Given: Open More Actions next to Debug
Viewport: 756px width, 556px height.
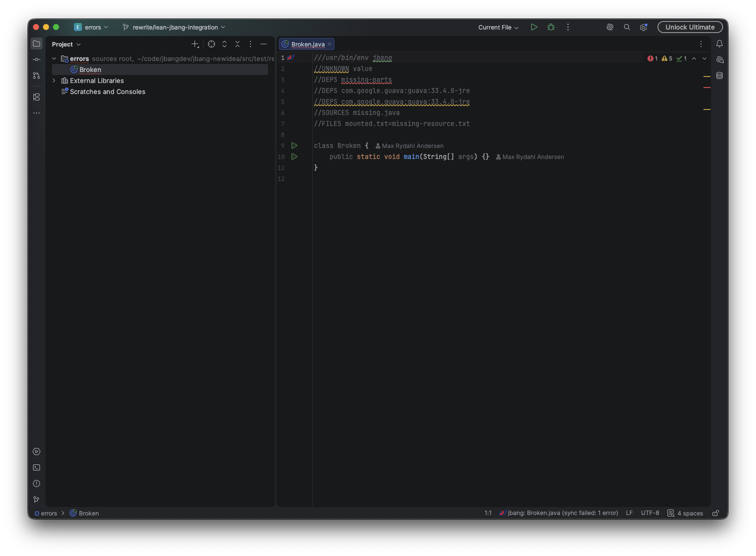Looking at the screenshot, I should 567,27.
